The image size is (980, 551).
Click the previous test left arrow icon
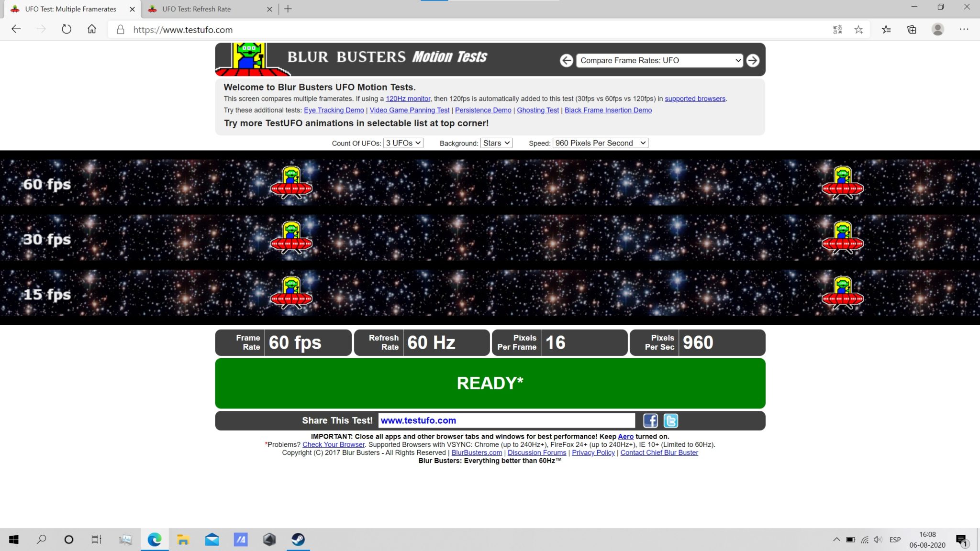pos(566,60)
